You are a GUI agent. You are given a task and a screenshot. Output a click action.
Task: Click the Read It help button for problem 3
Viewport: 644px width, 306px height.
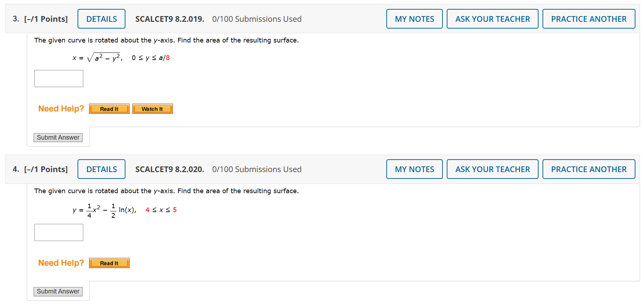pos(109,109)
